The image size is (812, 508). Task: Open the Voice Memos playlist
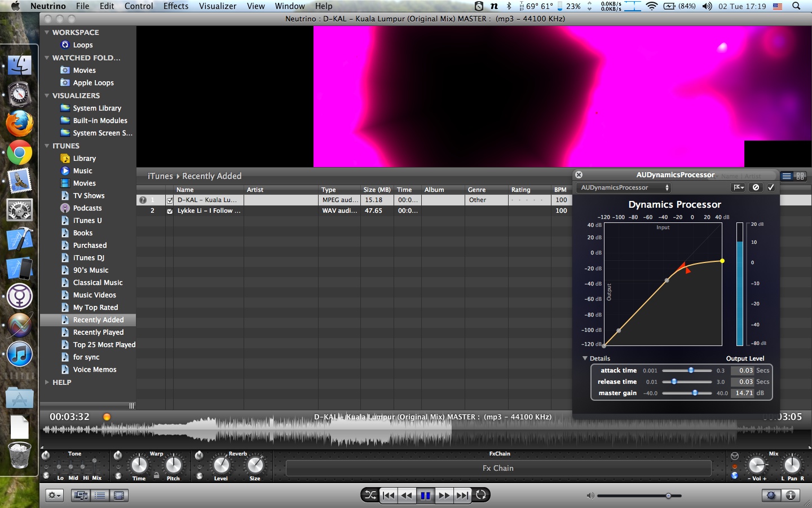[x=95, y=370]
